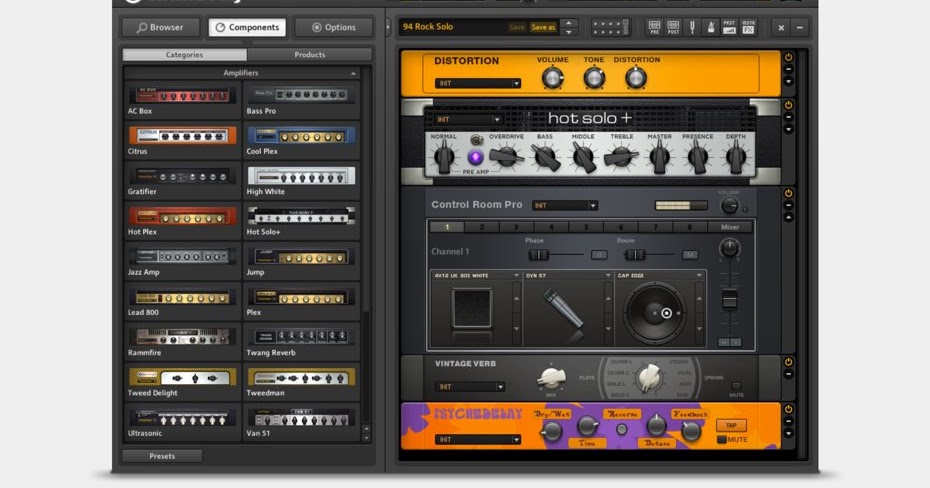Tap tempo with the TAP button

point(731,425)
